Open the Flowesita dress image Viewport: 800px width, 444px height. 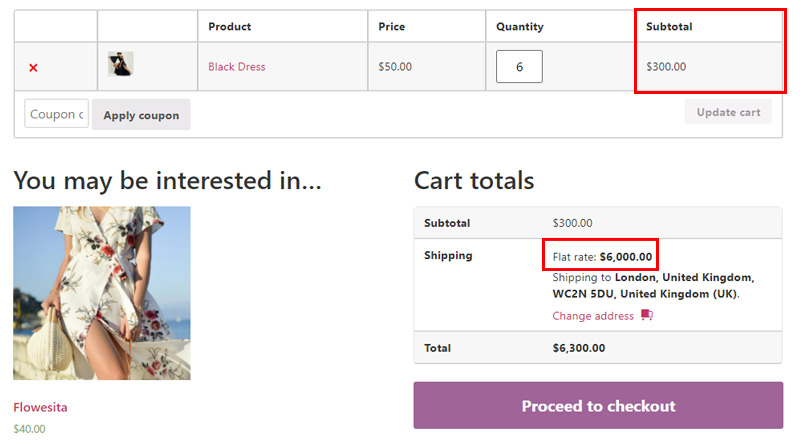pyautogui.click(x=102, y=293)
